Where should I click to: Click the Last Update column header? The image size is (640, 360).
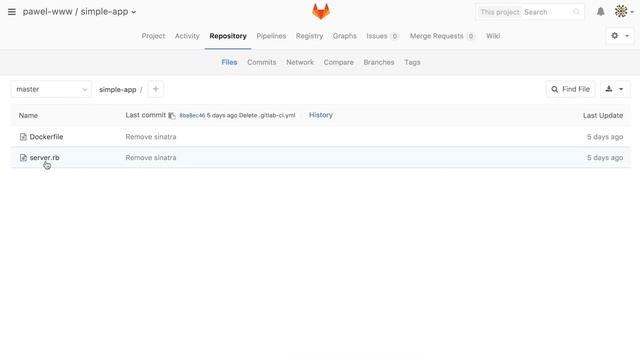603,116
